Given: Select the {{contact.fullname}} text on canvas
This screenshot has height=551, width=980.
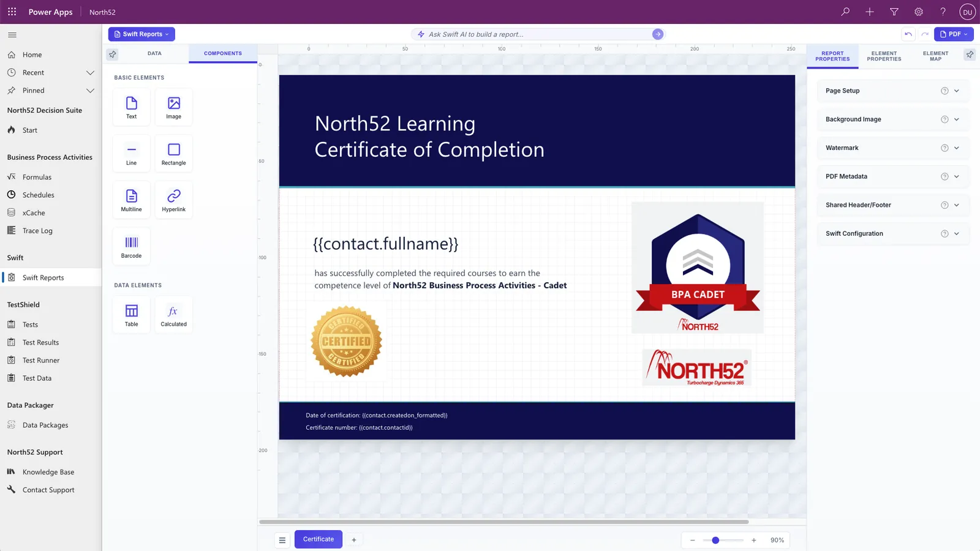Looking at the screenshot, I should click(386, 244).
